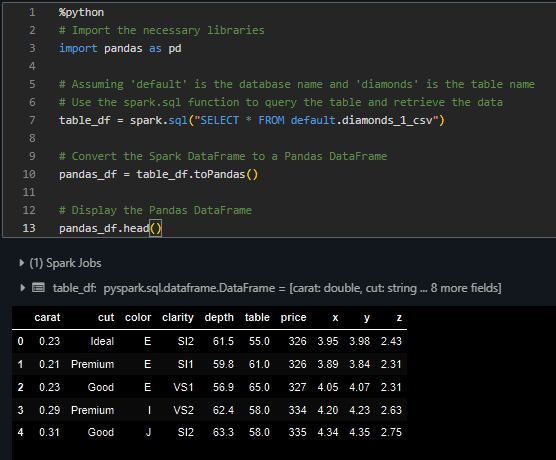Image resolution: width=556 pixels, height=460 pixels.
Task: Click row index 4 in output table
Action: coord(21,432)
